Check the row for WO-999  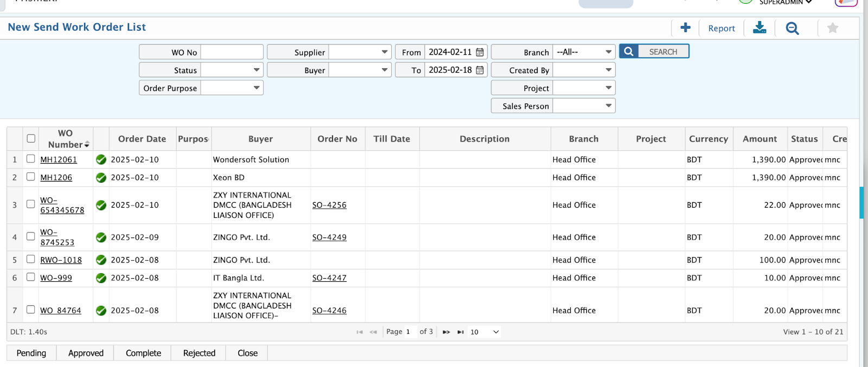pyautogui.click(x=31, y=277)
